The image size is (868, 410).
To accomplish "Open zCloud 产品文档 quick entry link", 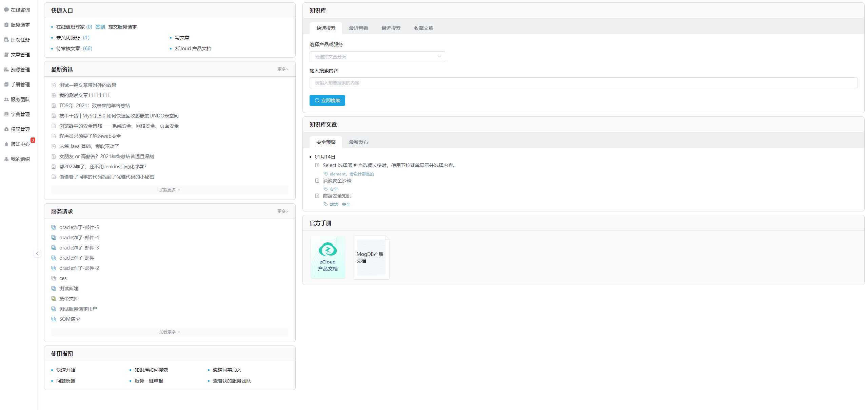I will pyautogui.click(x=193, y=49).
